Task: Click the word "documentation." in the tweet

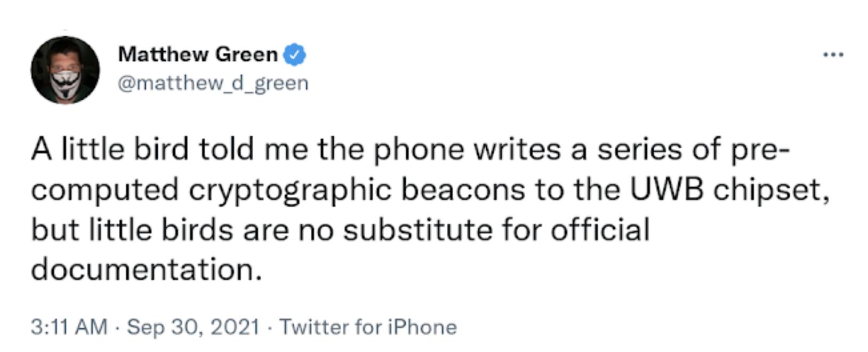Action: (x=147, y=269)
